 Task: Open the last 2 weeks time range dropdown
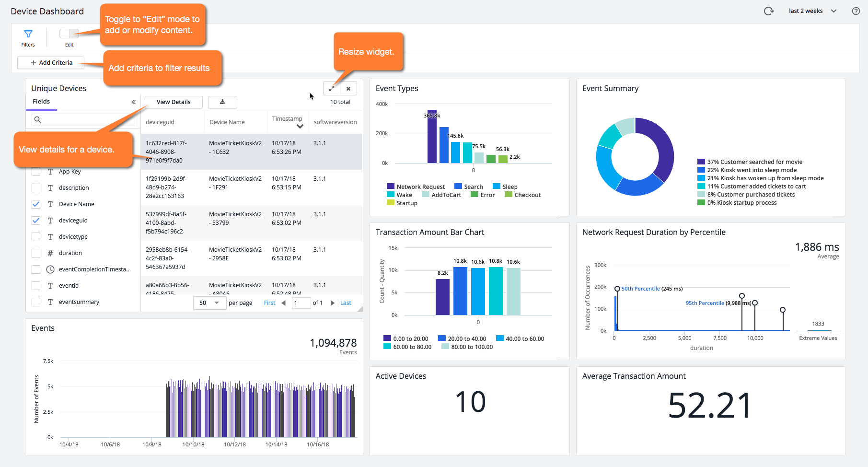(812, 11)
